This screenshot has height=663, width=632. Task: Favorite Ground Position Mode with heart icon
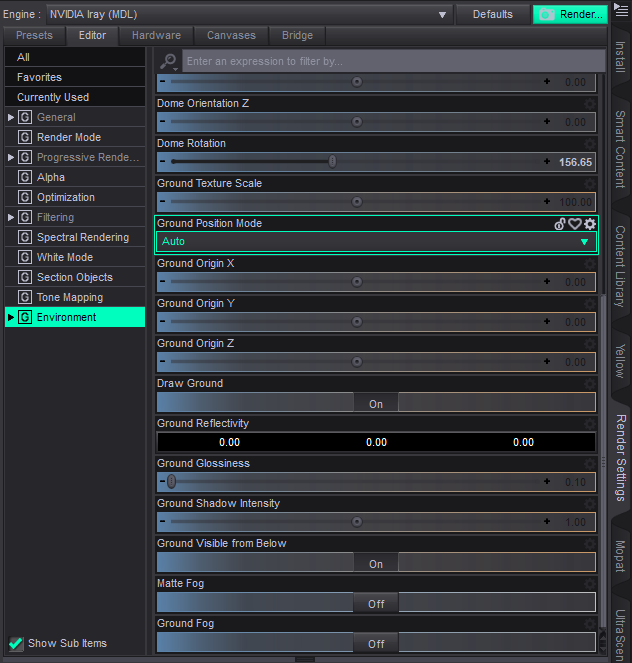coord(575,224)
